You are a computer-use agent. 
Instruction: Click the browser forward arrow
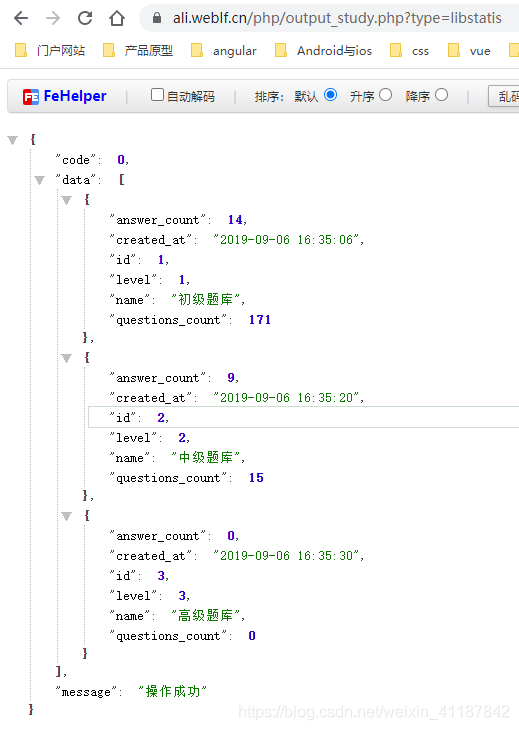53,18
